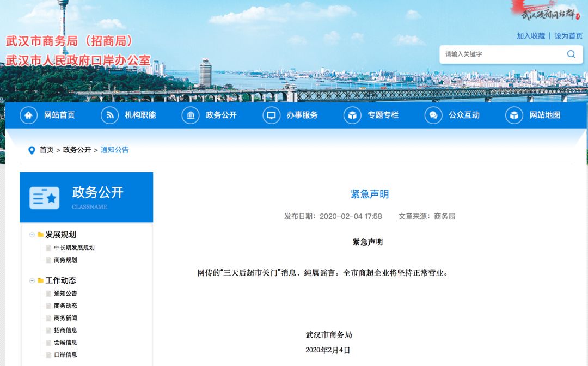Click the monitor icon for 办事服务
588x366 pixels.
[271, 115]
